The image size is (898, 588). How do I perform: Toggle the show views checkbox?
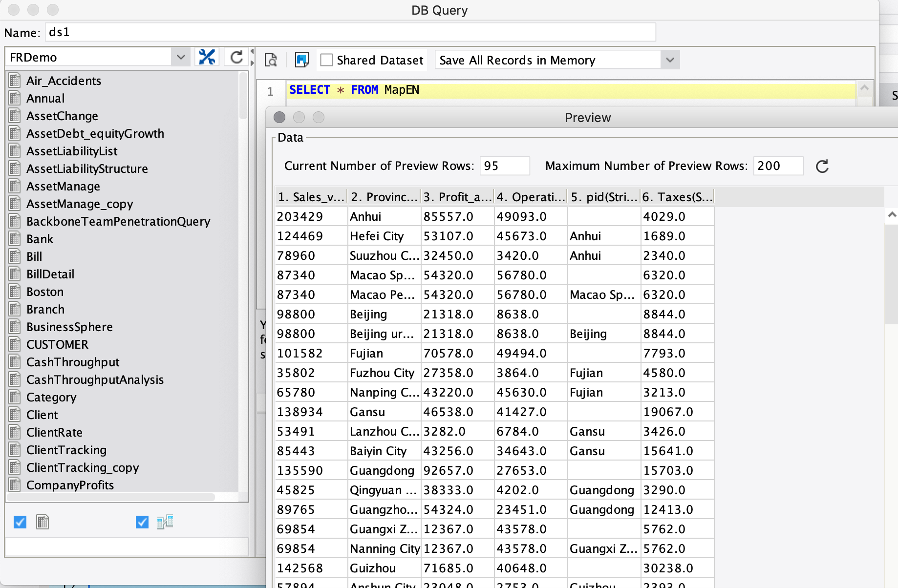pos(142,522)
